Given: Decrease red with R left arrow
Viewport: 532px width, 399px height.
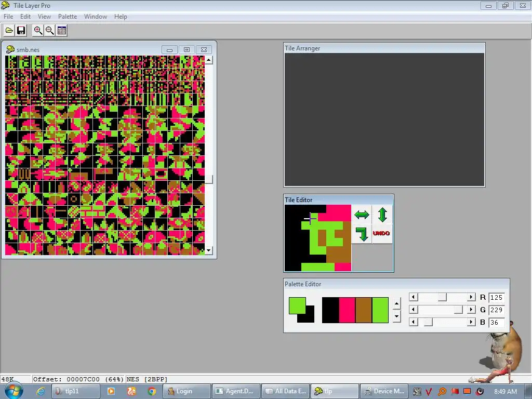Looking at the screenshot, I should (x=413, y=297).
